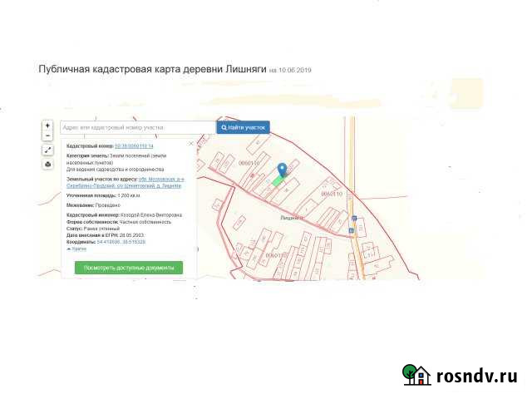This screenshot has height=399, width=532.
Task: Click the Найти участок button
Action: pos(244,127)
